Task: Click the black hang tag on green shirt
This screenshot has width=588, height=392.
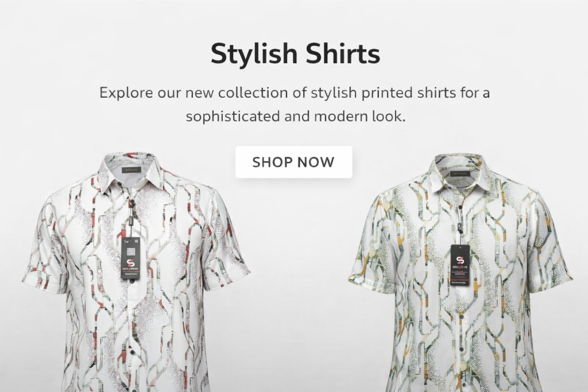Action: [460, 265]
